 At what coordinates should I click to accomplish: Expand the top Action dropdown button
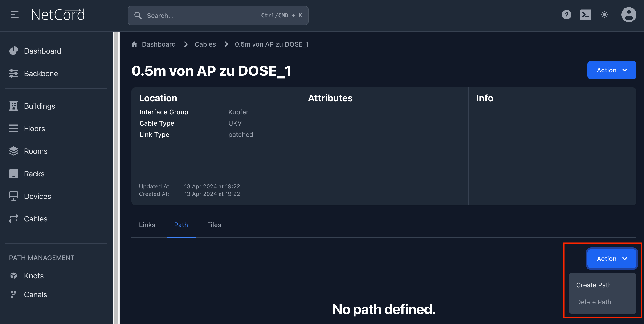(611, 70)
